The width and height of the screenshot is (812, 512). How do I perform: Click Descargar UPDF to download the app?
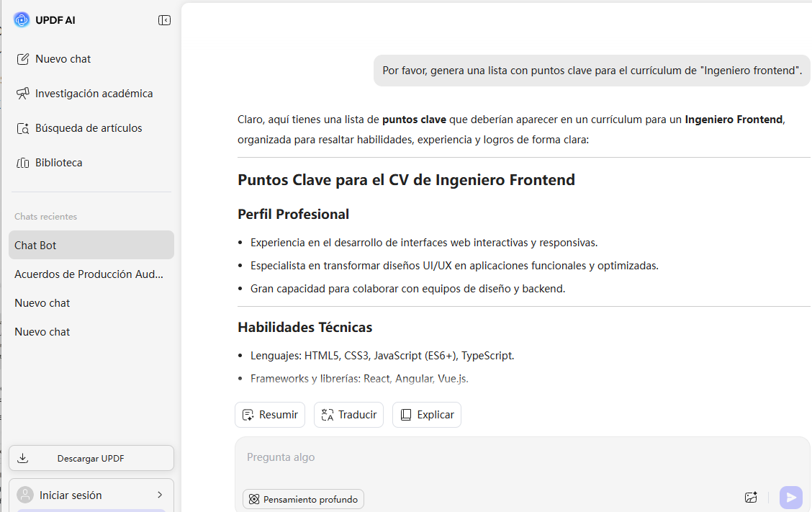[91, 457]
